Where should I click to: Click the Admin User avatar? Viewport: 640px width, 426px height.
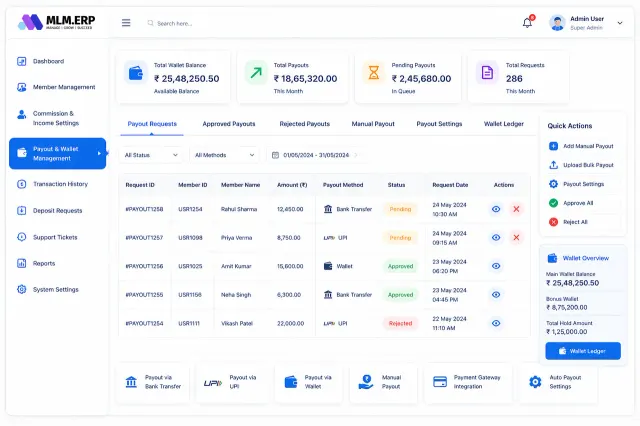coord(557,23)
